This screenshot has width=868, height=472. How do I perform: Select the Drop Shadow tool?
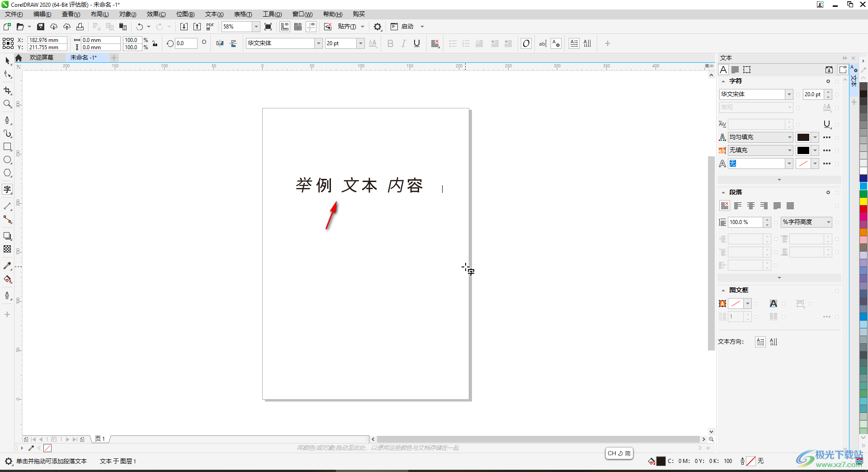click(x=7, y=236)
